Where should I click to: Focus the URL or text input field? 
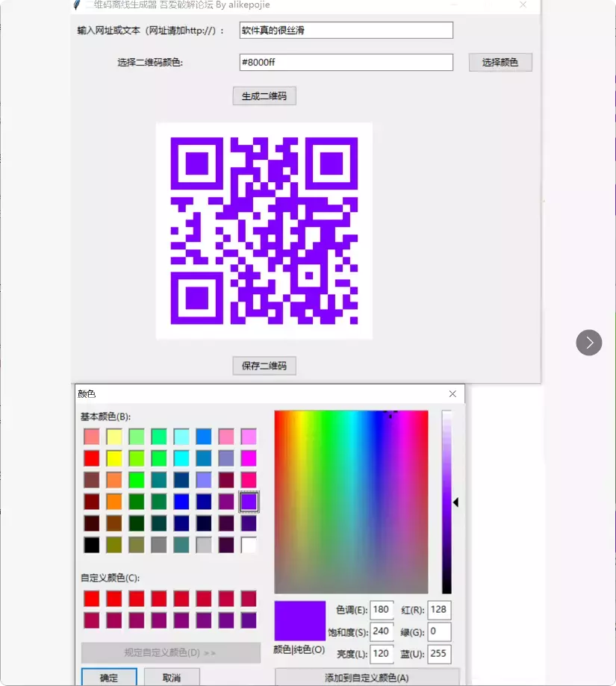pyautogui.click(x=346, y=31)
